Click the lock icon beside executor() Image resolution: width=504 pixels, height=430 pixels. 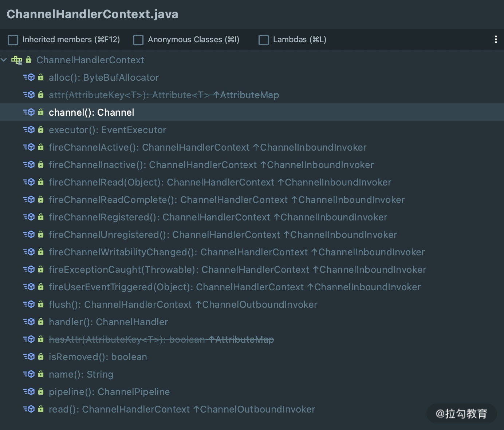pyautogui.click(x=41, y=130)
